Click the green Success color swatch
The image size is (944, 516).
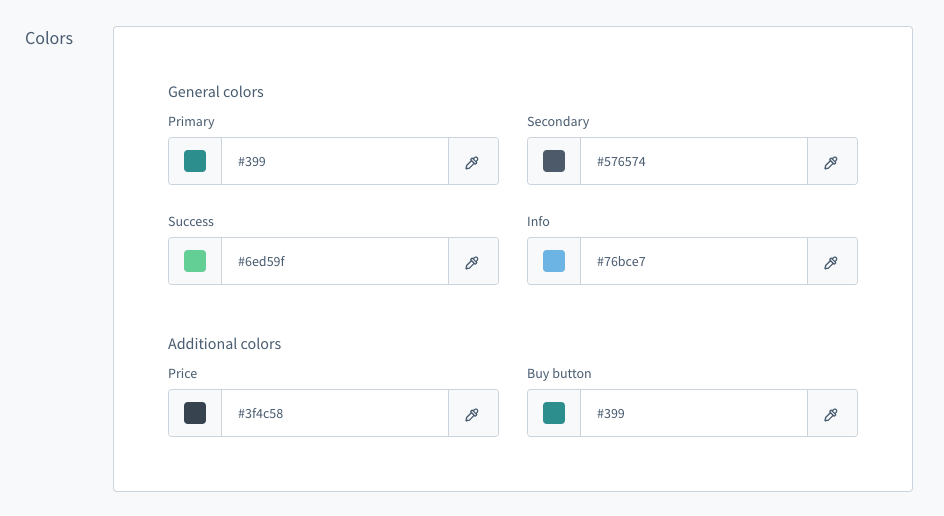(x=195, y=261)
